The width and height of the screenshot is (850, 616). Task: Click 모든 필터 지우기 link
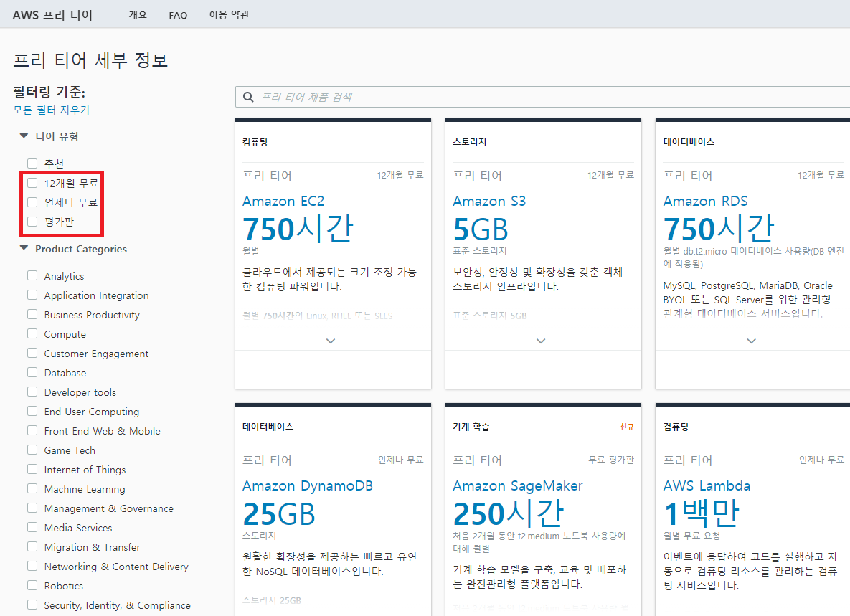click(52, 110)
